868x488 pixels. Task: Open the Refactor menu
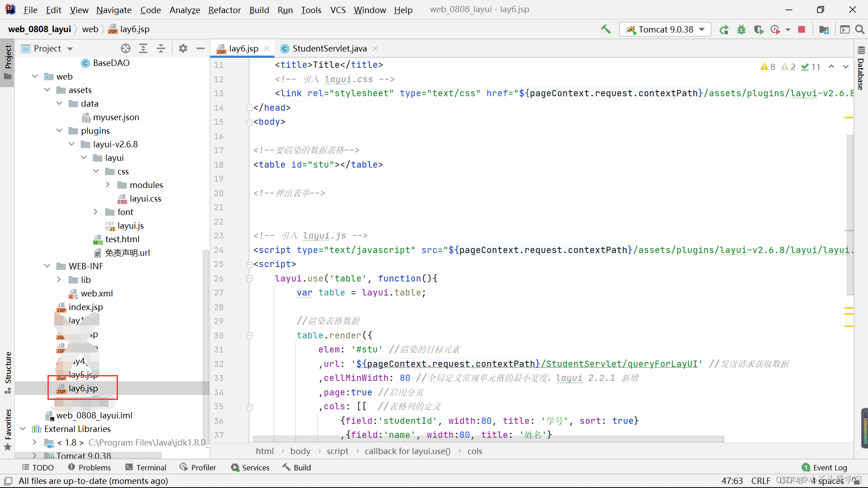(224, 9)
